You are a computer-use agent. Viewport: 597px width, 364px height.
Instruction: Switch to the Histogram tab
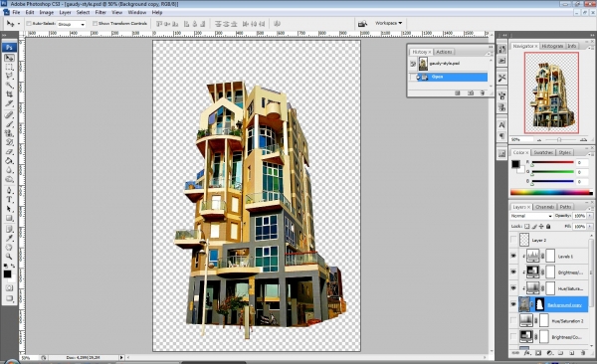pyautogui.click(x=552, y=46)
